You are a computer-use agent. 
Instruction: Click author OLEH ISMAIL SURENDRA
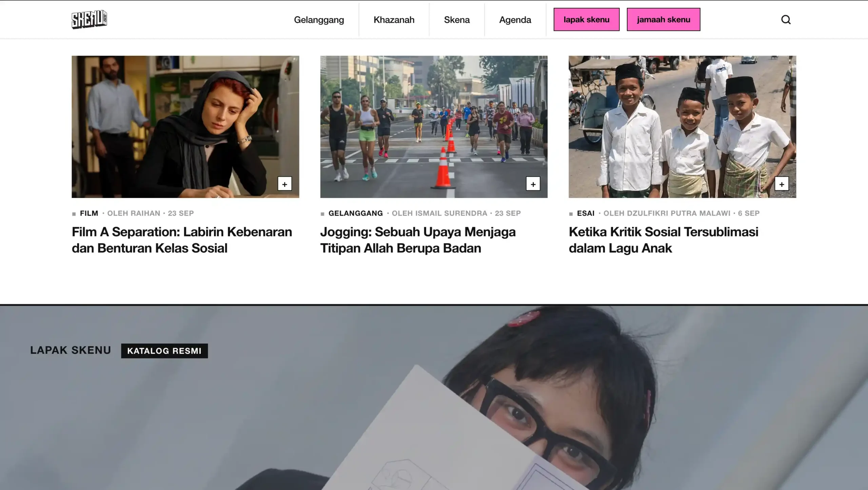(439, 213)
